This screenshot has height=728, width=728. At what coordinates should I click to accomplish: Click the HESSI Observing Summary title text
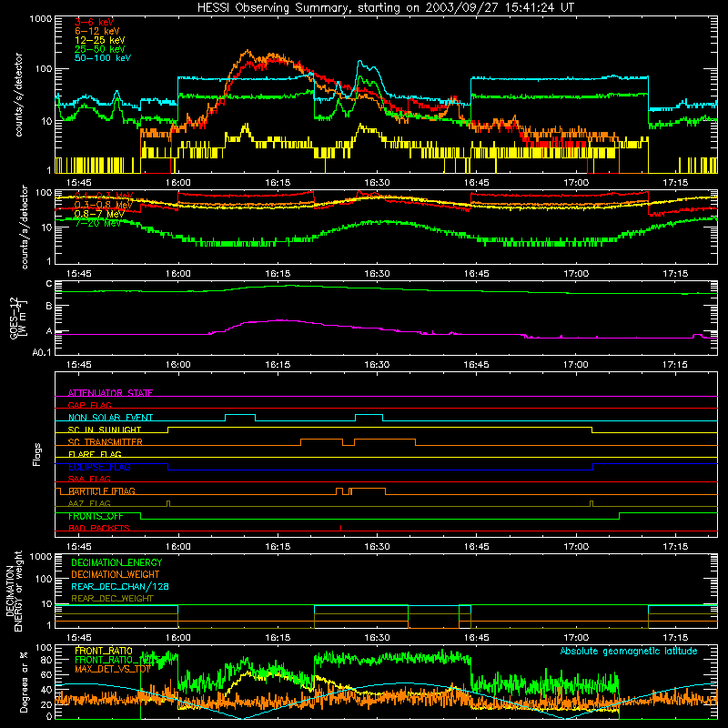click(385, 8)
